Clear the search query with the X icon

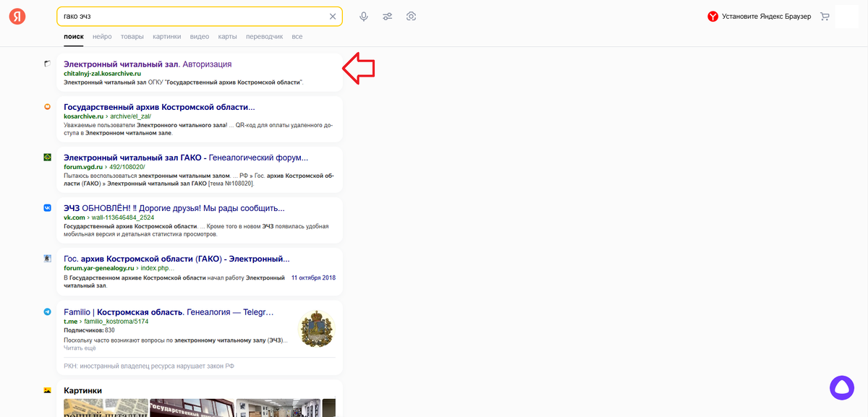(333, 17)
